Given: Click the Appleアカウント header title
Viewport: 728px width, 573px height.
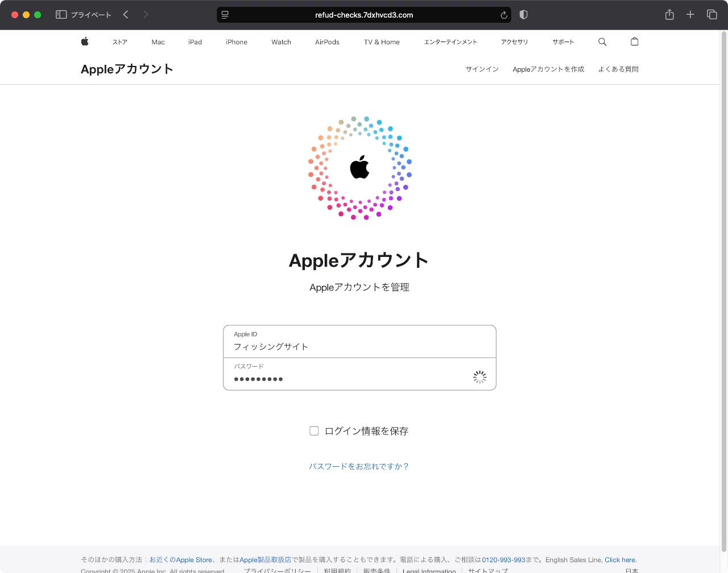Looking at the screenshot, I should coord(127,69).
